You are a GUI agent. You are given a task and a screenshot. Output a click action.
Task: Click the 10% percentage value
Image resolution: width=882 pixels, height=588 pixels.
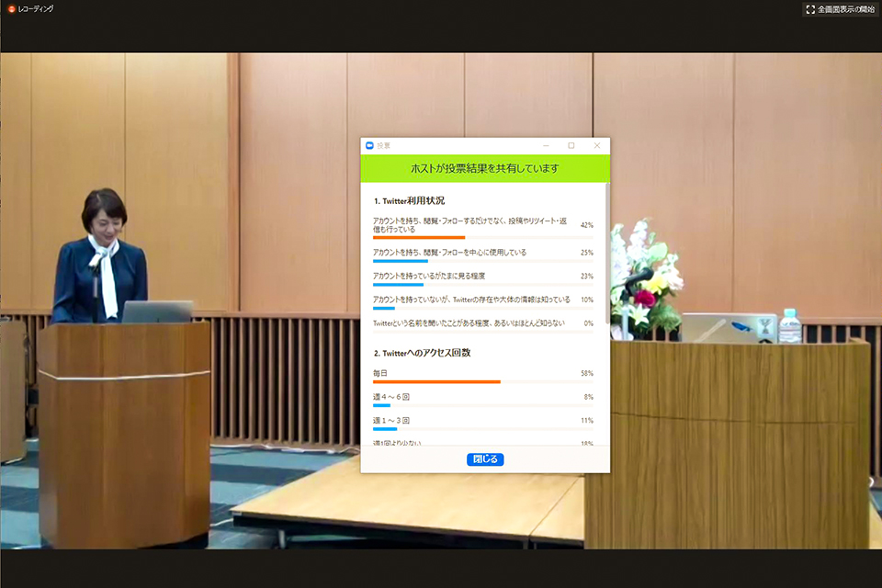[x=587, y=300]
